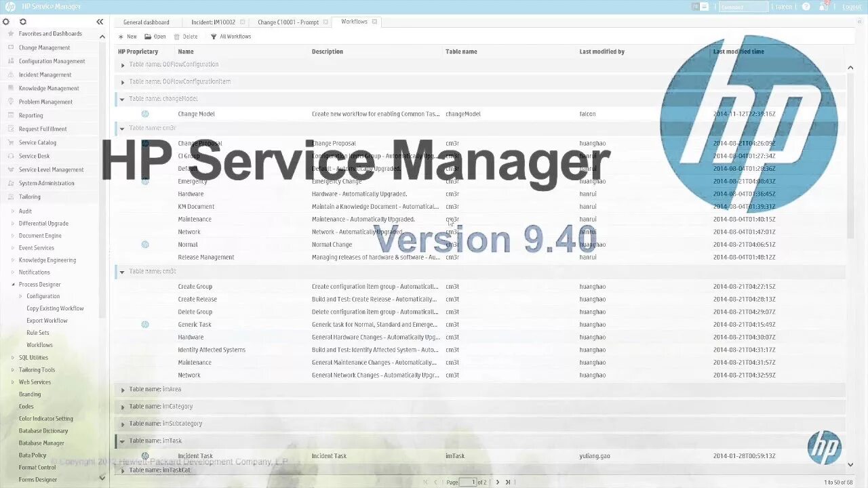Open the All Workflows filter
868x488 pixels.
pos(231,37)
